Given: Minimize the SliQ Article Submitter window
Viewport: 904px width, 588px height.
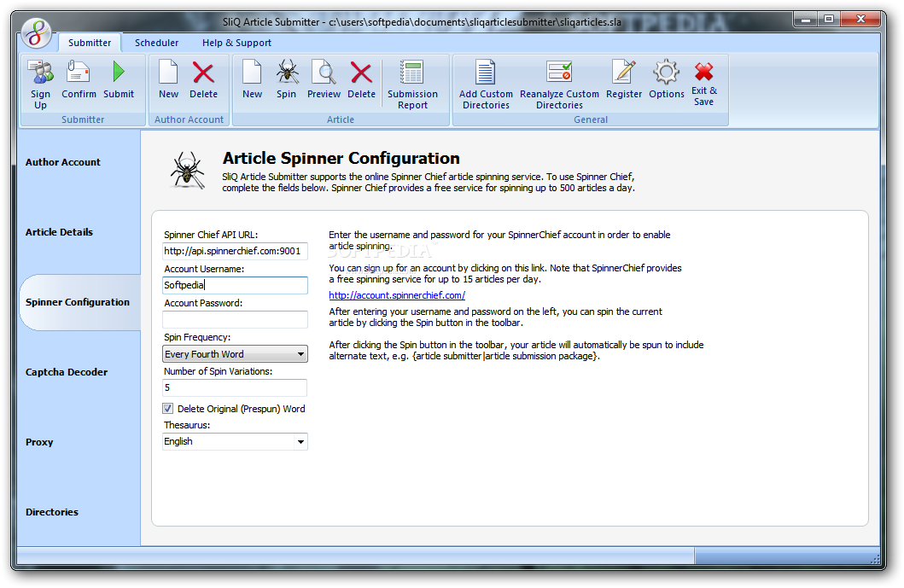Looking at the screenshot, I should 806,20.
